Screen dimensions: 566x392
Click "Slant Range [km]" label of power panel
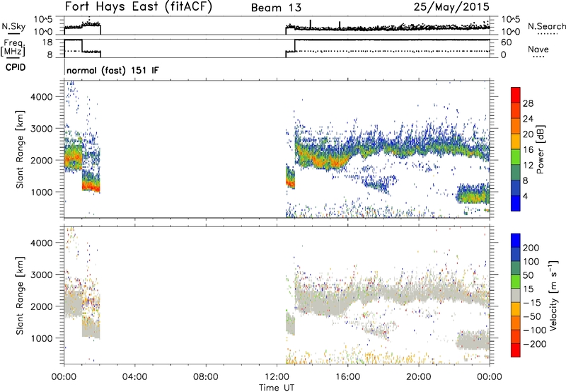20,149
